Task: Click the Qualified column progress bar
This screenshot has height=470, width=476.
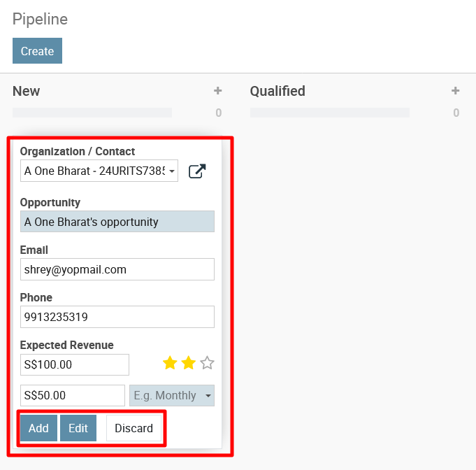Action: [330, 113]
